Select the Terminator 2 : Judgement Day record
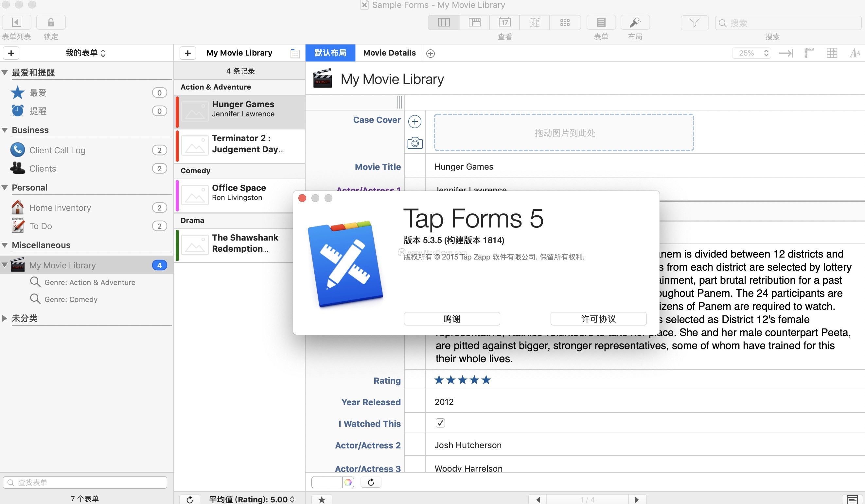This screenshot has height=504, width=865. pyautogui.click(x=240, y=146)
